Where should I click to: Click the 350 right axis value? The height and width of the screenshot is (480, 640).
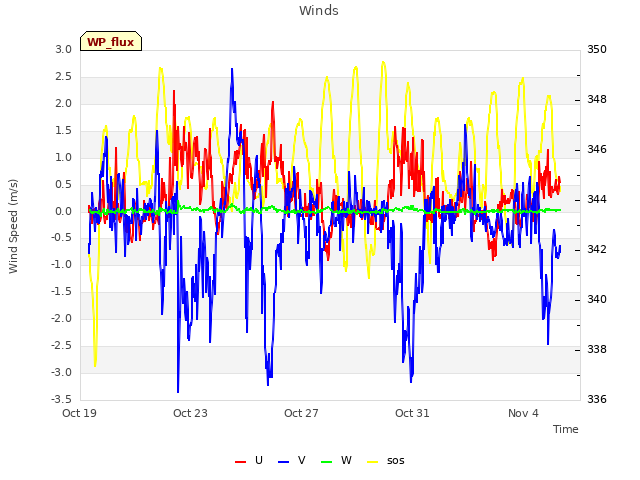click(x=597, y=49)
